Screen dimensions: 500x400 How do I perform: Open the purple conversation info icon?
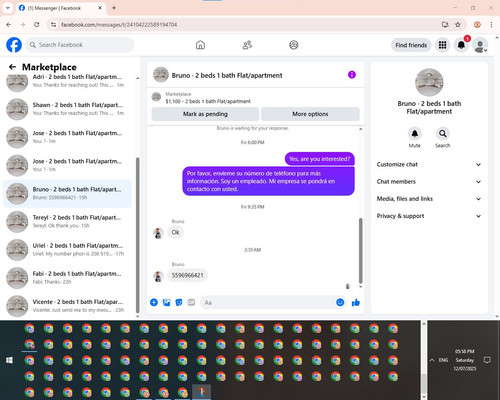pyautogui.click(x=352, y=75)
